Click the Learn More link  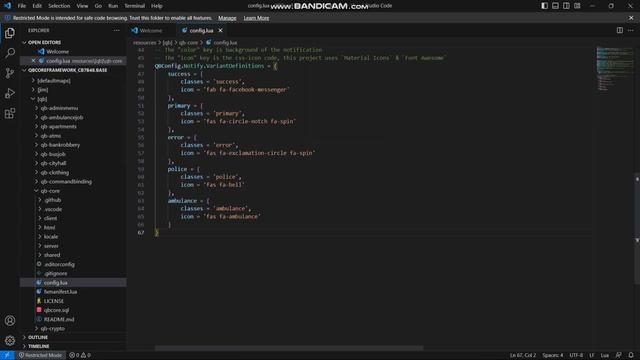(x=256, y=18)
